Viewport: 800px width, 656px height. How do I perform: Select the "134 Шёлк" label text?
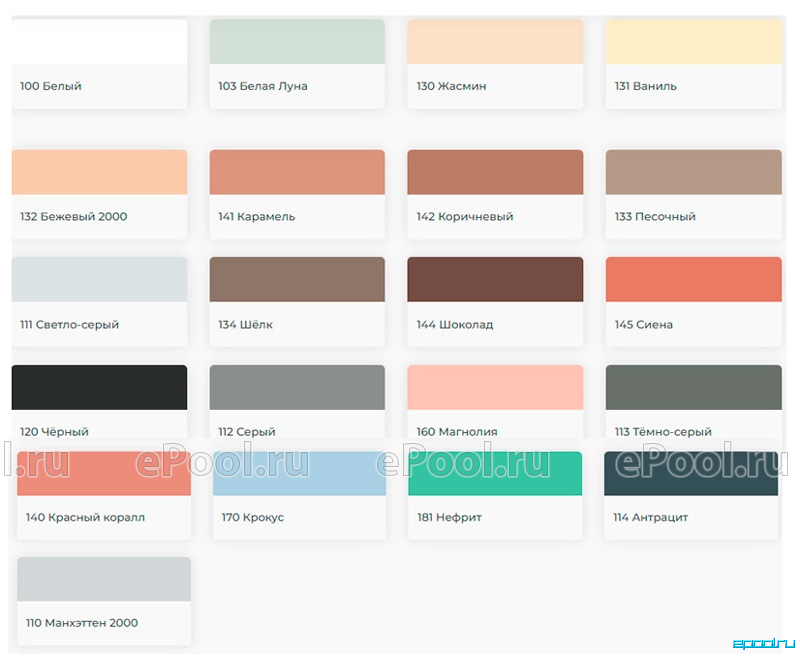(245, 324)
